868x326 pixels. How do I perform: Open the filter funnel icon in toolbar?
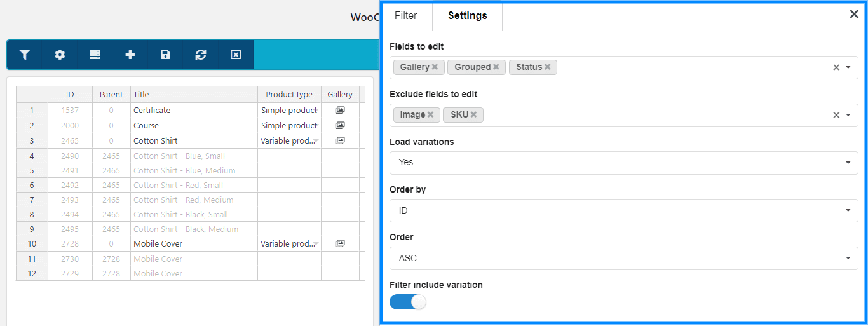click(25, 55)
